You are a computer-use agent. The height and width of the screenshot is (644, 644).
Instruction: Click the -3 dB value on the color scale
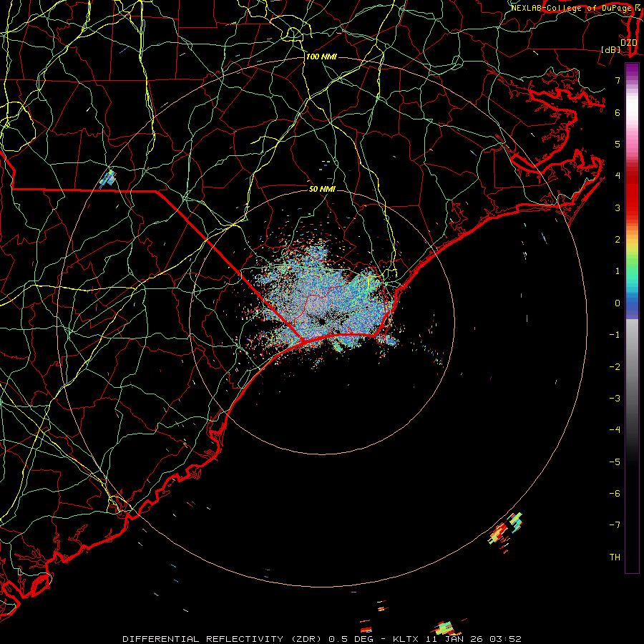coord(615,398)
